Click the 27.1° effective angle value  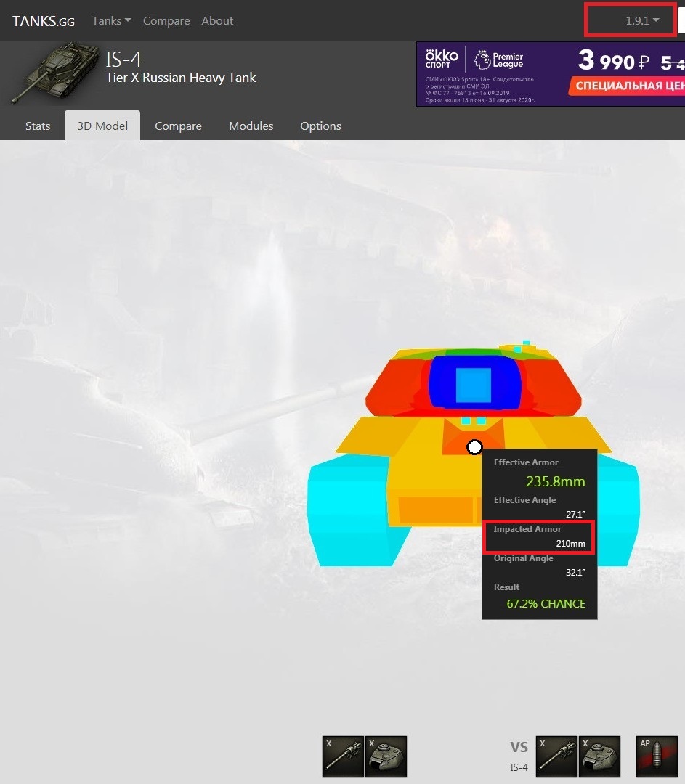point(575,514)
